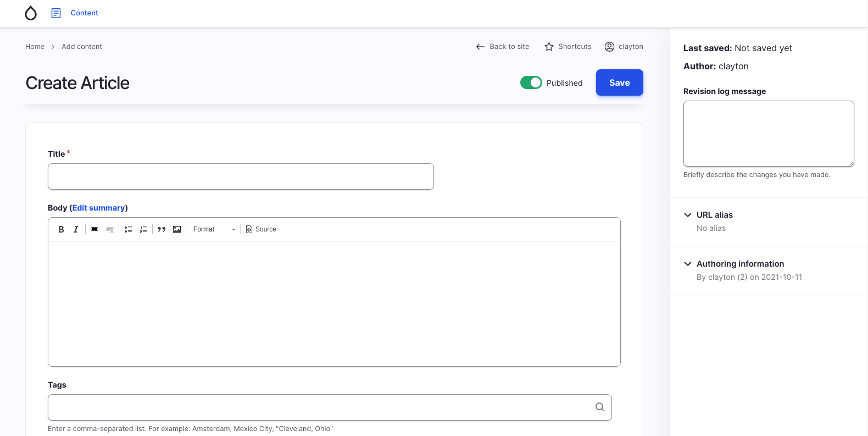868x436 pixels.
Task: Toggle the Published switch off
Action: (x=531, y=82)
